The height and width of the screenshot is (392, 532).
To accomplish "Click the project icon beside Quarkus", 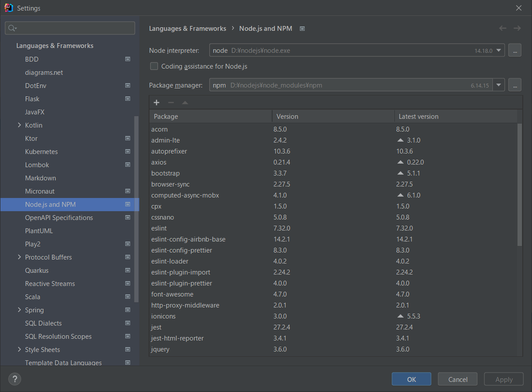I will pyautogui.click(x=128, y=270).
